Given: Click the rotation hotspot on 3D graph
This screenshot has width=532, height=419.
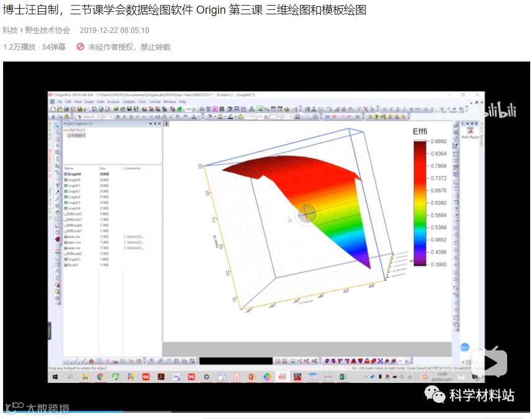Looking at the screenshot, I should click(307, 214).
